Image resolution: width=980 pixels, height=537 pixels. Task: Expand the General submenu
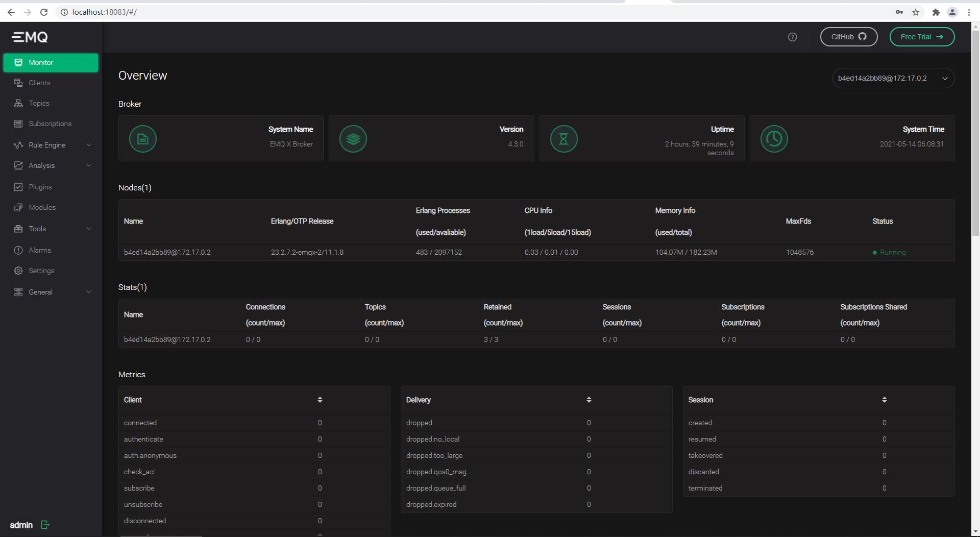coord(89,292)
